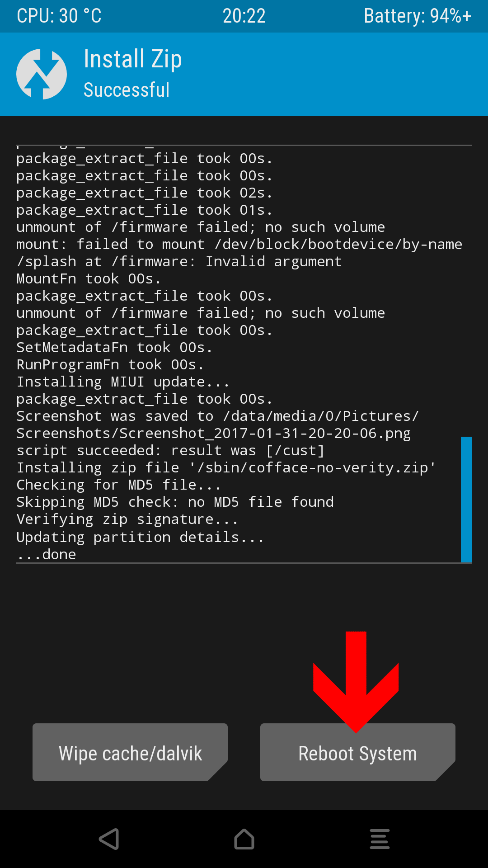
Task: Tap Wipe cache/dalvik button
Action: coord(130,752)
